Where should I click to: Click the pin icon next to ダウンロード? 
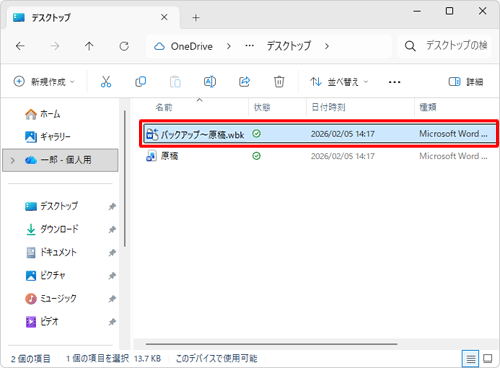click(x=112, y=230)
